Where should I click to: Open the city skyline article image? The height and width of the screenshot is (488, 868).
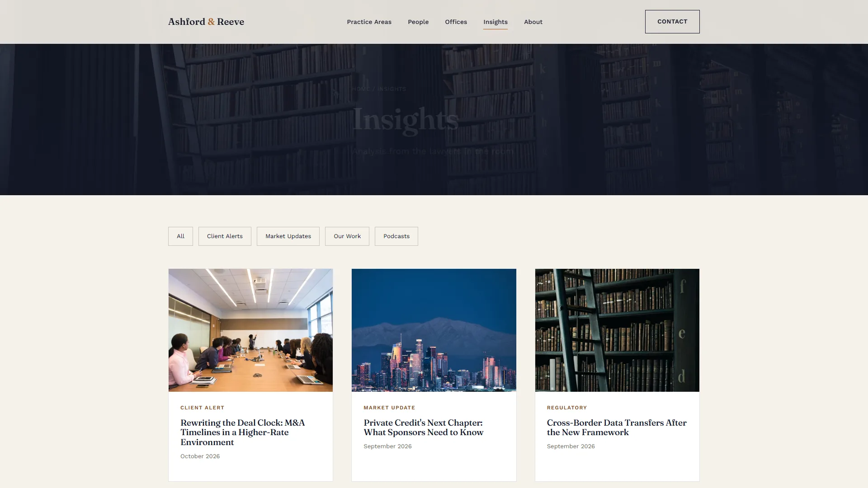(434, 330)
